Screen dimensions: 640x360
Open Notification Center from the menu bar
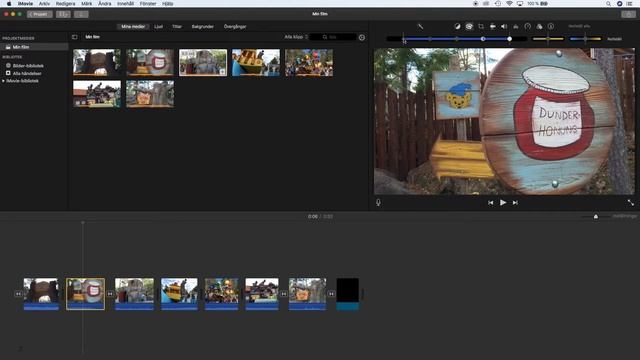630,4
